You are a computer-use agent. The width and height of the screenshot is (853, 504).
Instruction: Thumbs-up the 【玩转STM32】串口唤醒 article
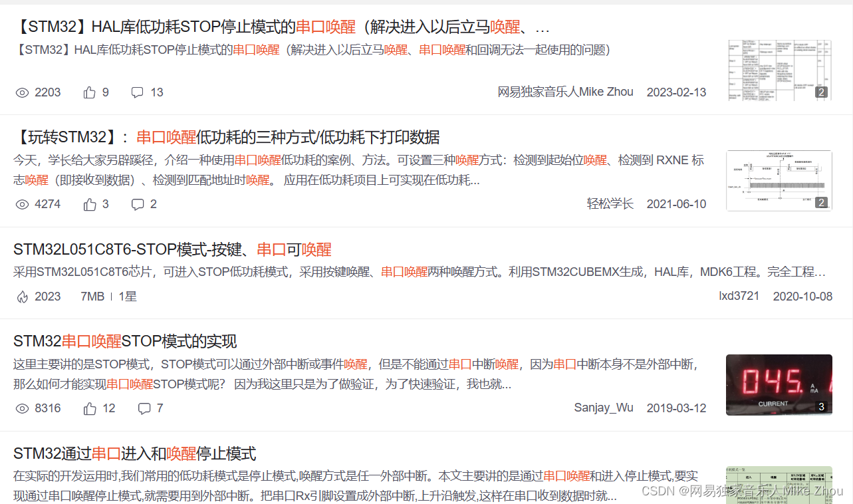(x=90, y=204)
